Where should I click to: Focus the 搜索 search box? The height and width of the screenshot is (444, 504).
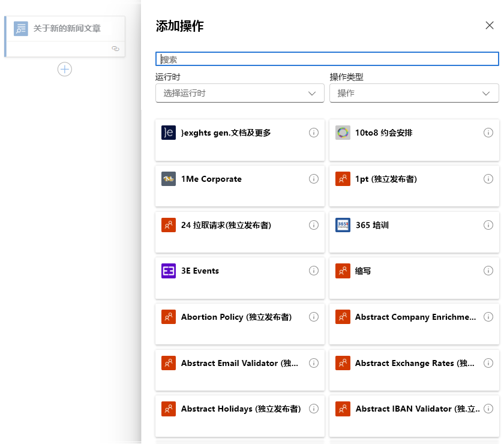coord(327,59)
